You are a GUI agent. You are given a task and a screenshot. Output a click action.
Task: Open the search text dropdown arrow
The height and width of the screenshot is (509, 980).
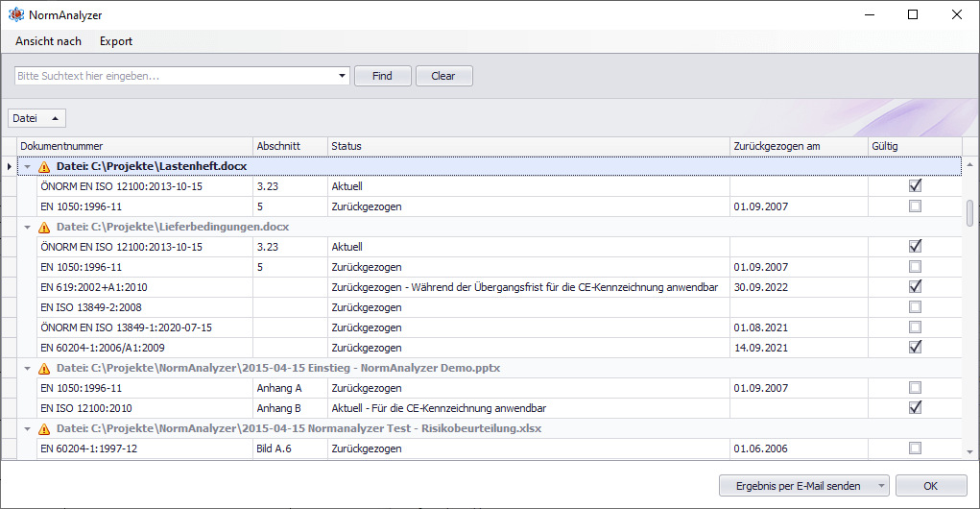pos(344,76)
